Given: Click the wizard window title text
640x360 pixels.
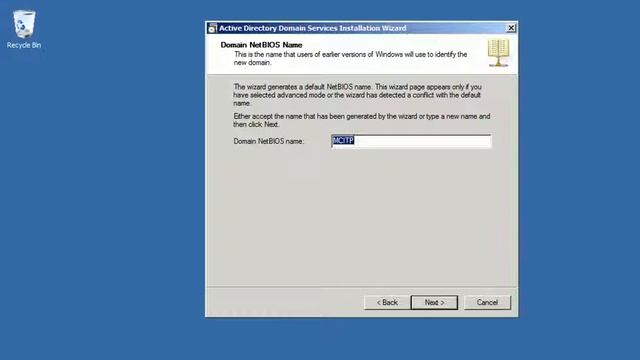Looking at the screenshot, I should point(313,28).
